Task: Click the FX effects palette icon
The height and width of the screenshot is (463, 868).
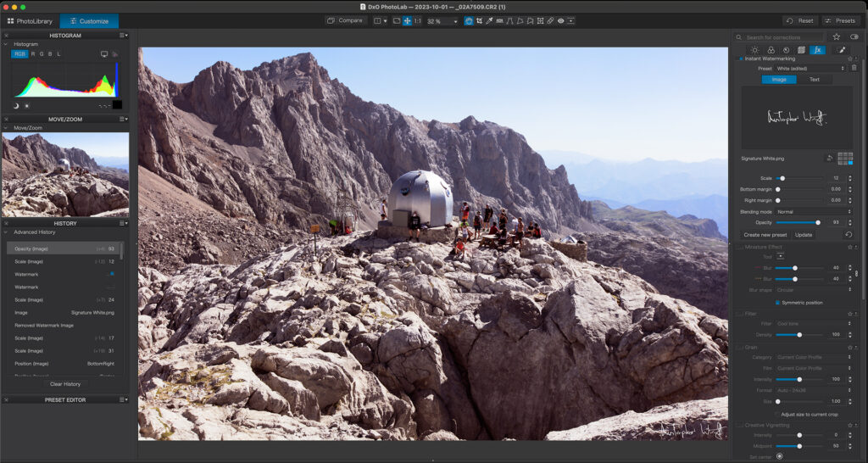Action: [817, 50]
